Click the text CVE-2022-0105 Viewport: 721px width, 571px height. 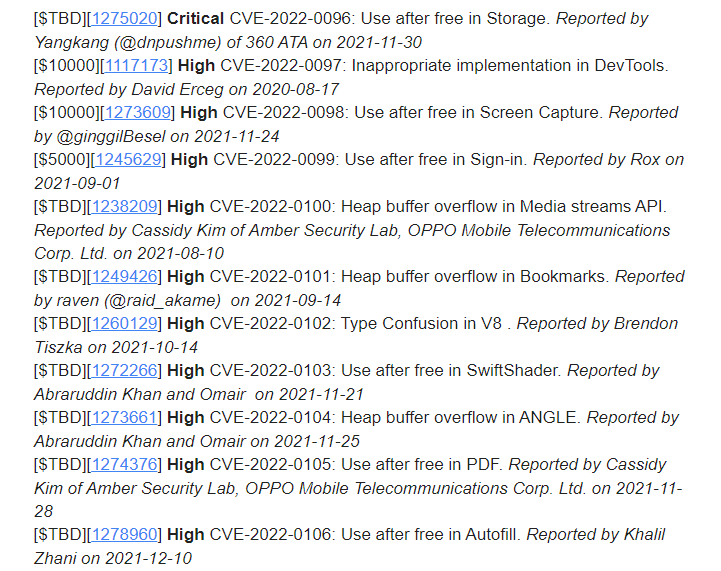tap(270, 464)
